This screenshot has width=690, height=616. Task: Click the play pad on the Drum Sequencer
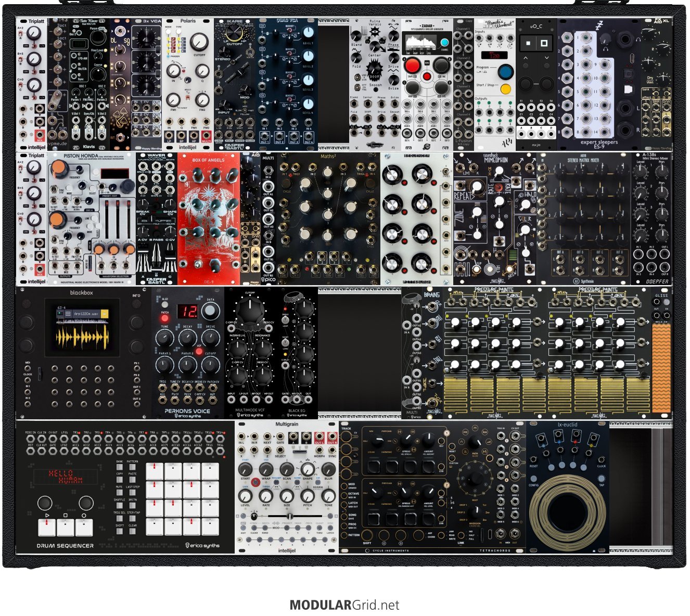(x=47, y=527)
